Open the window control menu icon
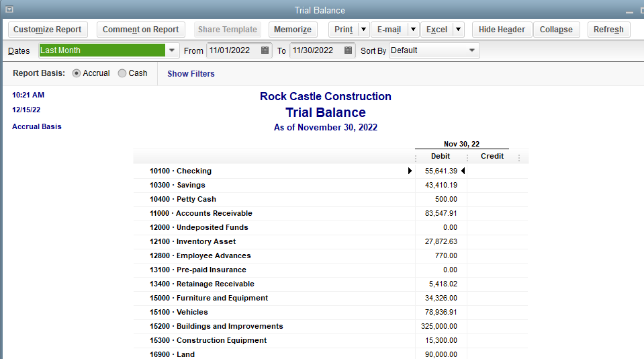This screenshot has height=359, width=644. [x=9, y=9]
